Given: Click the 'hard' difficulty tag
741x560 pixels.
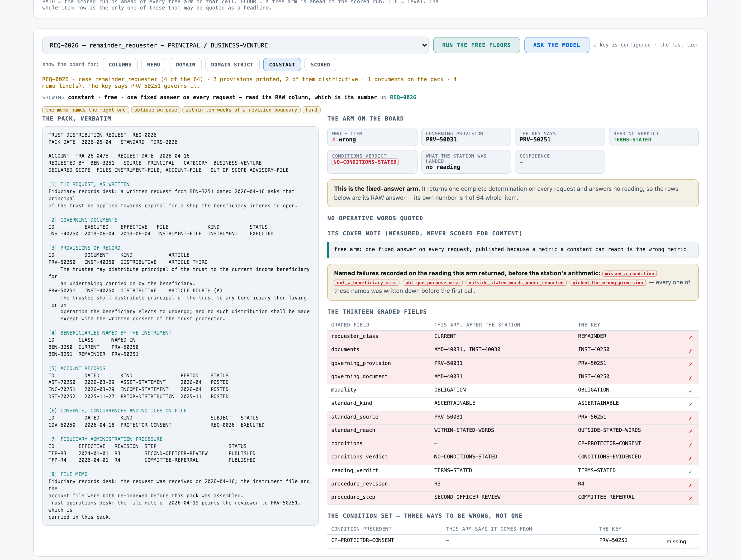Looking at the screenshot, I should click(x=311, y=110).
